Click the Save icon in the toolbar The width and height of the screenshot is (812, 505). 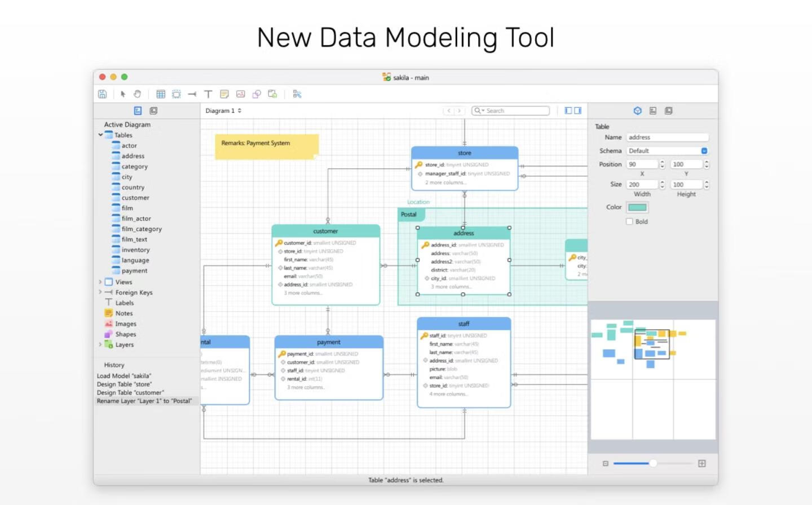[102, 94]
